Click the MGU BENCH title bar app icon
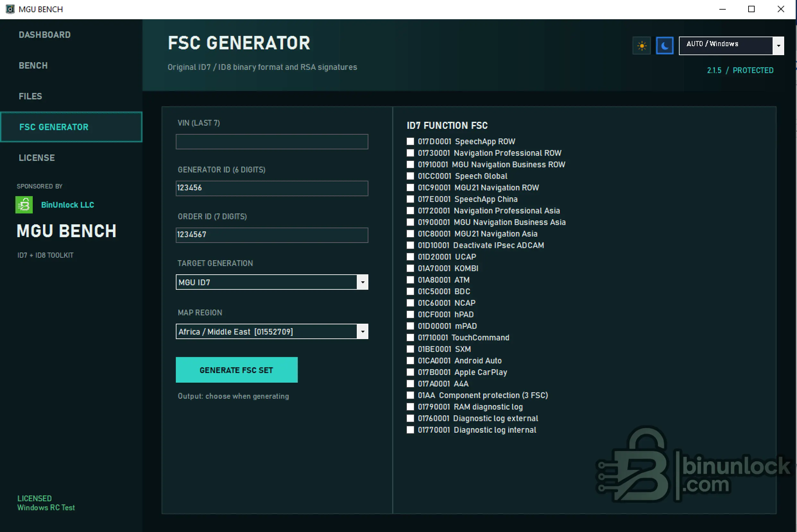Screen dimensions: 797x532 coord(10,9)
